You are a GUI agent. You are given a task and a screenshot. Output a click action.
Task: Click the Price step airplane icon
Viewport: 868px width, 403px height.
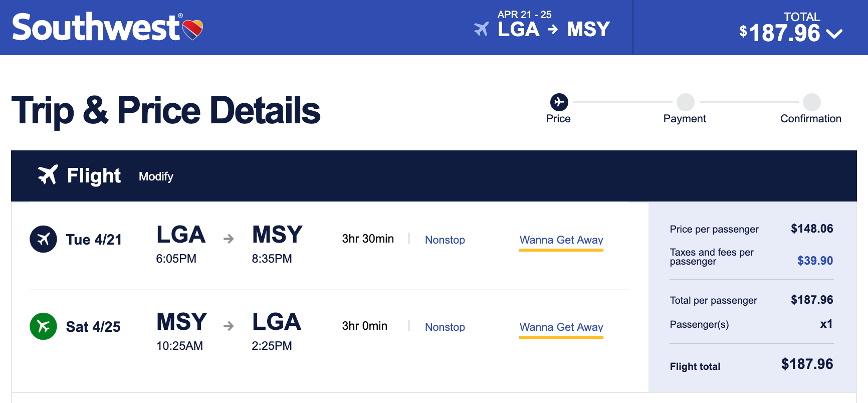[559, 102]
